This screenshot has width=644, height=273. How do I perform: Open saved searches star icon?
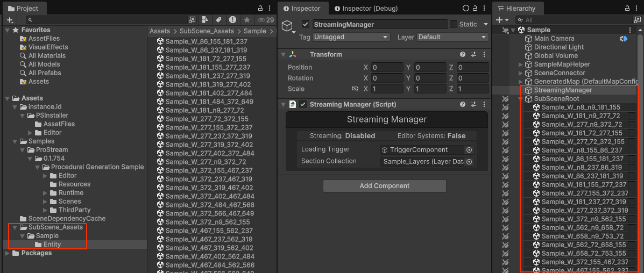[246, 20]
